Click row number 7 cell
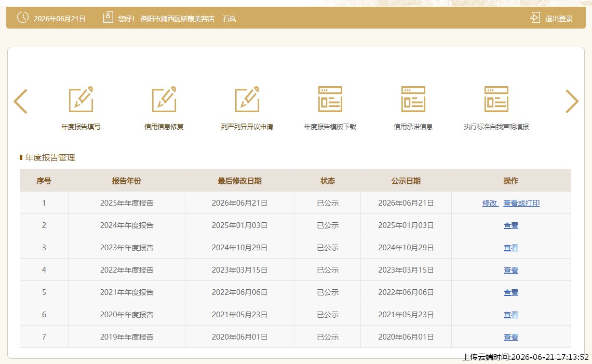The height and width of the screenshot is (364, 592). click(44, 336)
